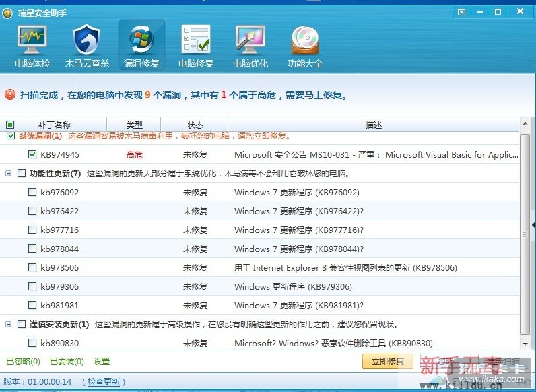The width and height of the screenshot is (536, 392).
Task: Open the 已忽略(0) link
Action: click(24, 362)
